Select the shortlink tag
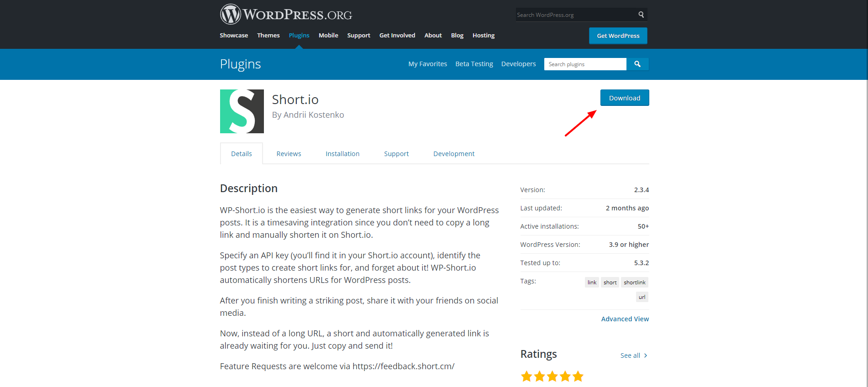This screenshot has height=387, width=868. pyautogui.click(x=634, y=282)
